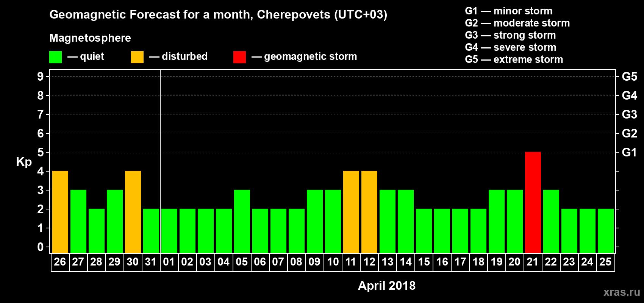Screen dimensions: 644x303
Task: Select date label 25 on the axis
Action: point(605,262)
